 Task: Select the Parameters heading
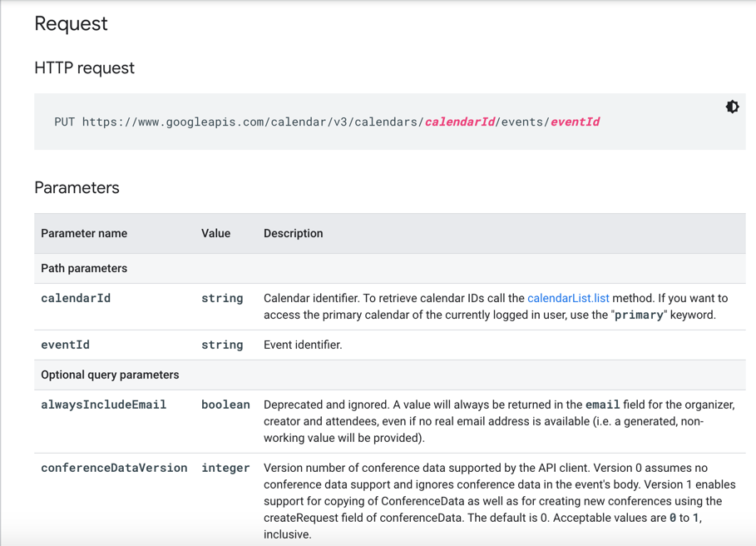(x=77, y=188)
